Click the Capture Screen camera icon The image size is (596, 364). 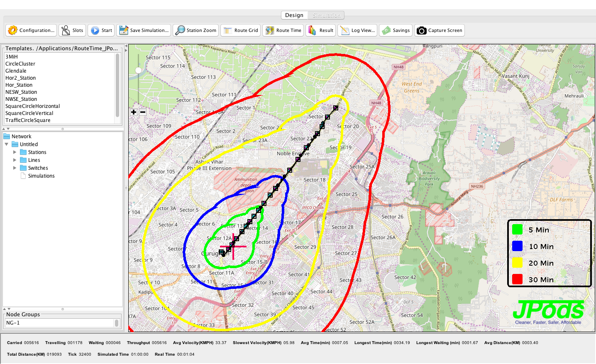[421, 30]
